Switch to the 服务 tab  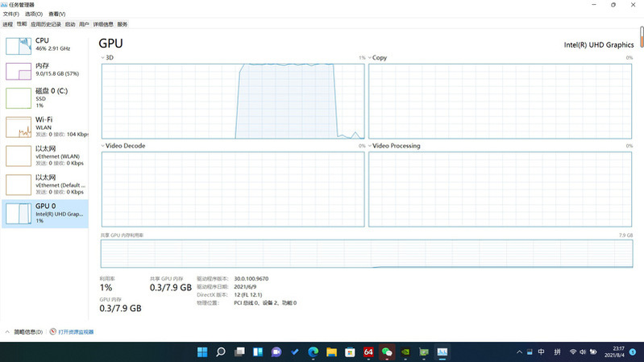click(x=123, y=24)
